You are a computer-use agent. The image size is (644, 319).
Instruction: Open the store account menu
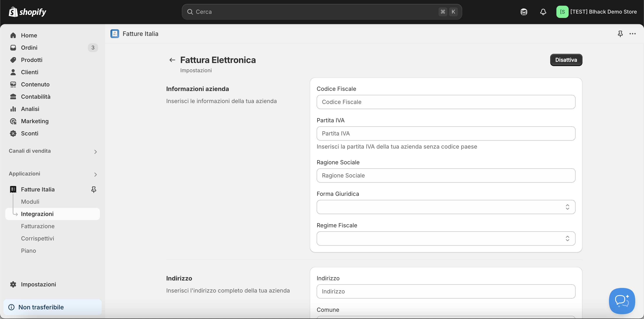596,12
